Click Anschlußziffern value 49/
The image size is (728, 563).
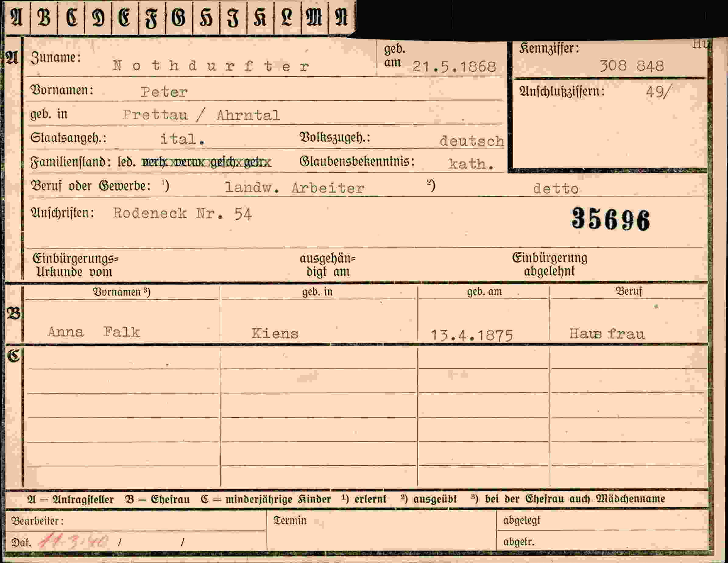tap(659, 91)
